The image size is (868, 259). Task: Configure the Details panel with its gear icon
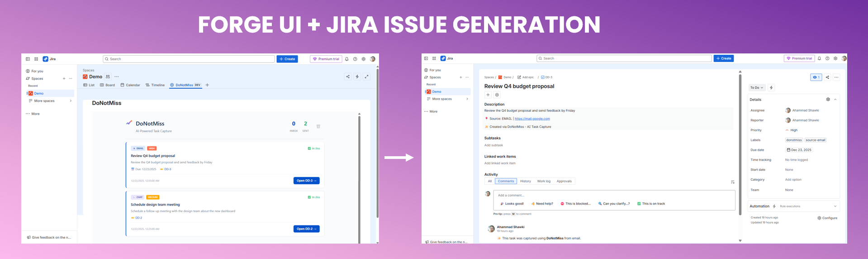[x=828, y=99]
